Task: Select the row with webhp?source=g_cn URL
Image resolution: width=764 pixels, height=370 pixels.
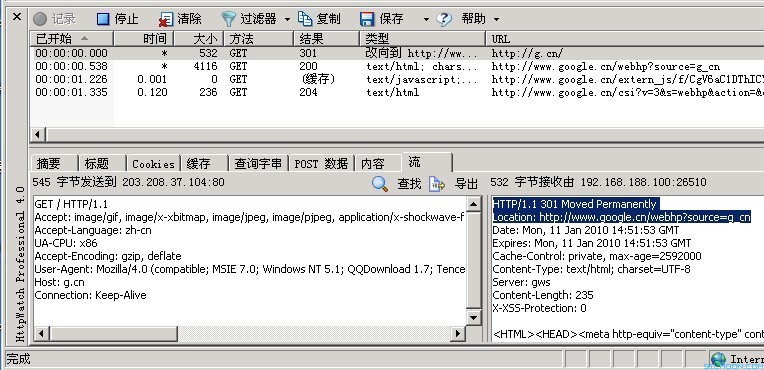Action: click(397, 66)
